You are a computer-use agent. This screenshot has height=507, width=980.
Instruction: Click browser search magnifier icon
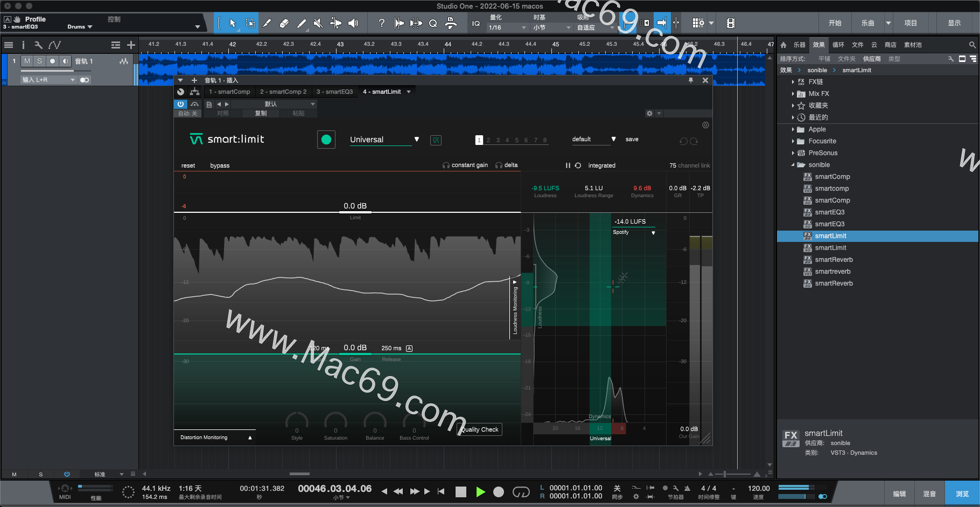click(972, 45)
